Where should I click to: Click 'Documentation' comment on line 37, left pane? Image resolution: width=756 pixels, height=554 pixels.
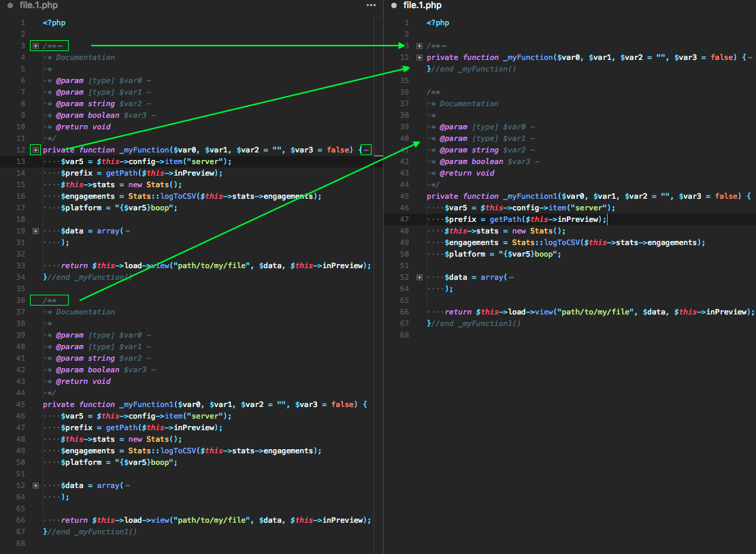click(x=85, y=312)
